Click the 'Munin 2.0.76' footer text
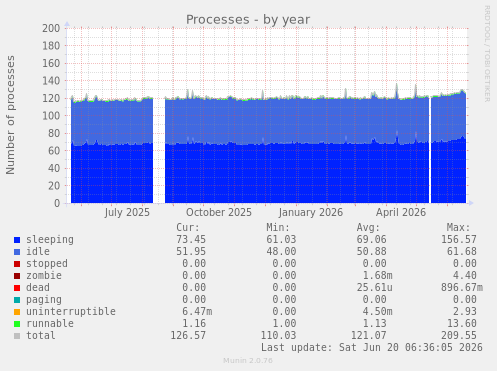Viewport: 497px width, 371px height. coord(248,361)
